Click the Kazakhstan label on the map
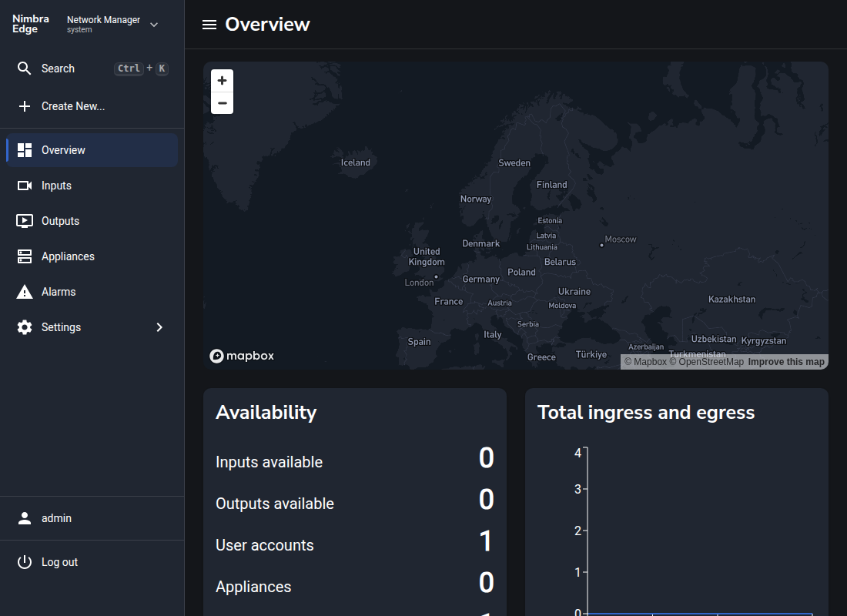This screenshot has height=616, width=847. [x=732, y=300]
